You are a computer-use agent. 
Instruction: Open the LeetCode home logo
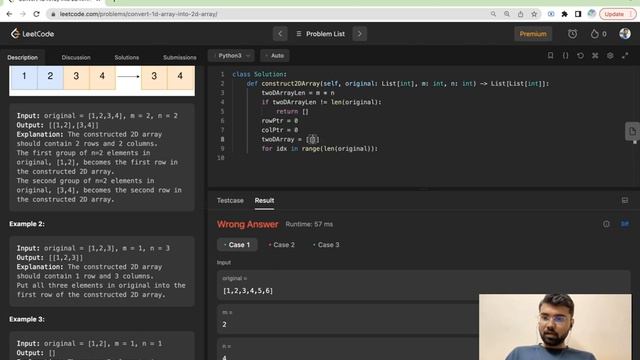click(x=32, y=34)
